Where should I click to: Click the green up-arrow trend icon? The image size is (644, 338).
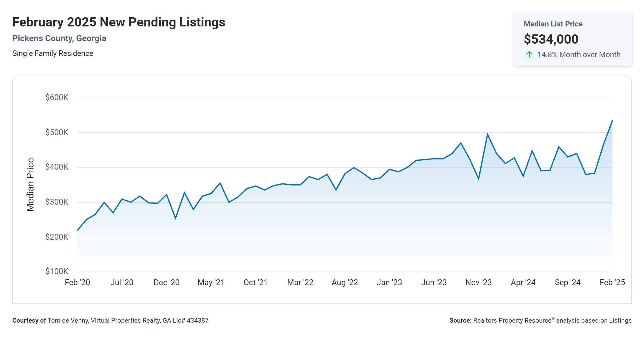(x=529, y=55)
